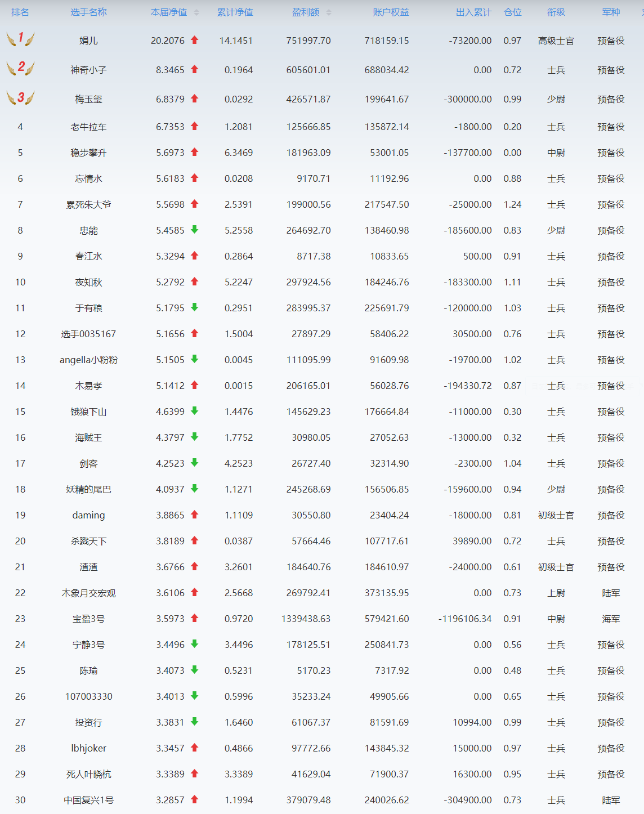
Task: Select the 海军 service branch cell
Action: (x=611, y=619)
